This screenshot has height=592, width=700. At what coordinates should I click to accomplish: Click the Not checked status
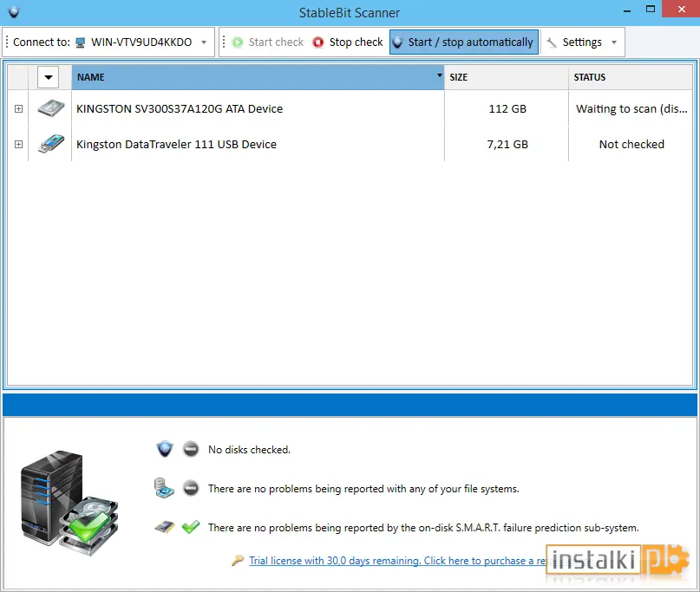[x=631, y=145]
